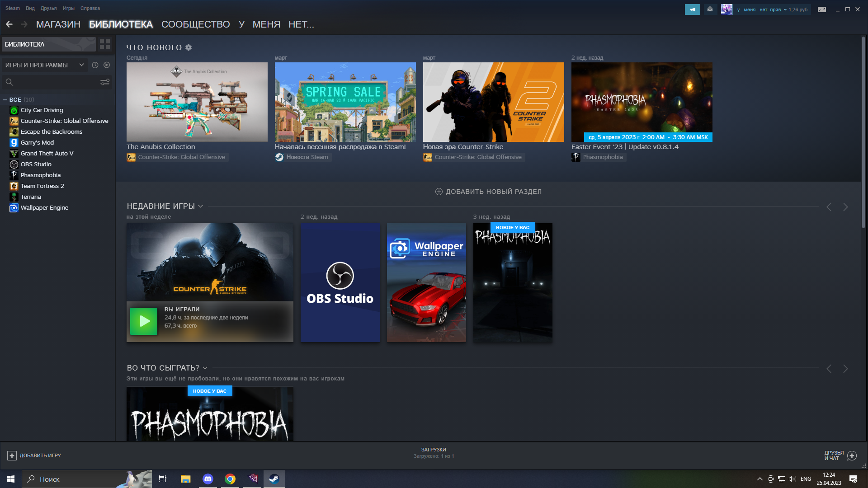
Task: Toggle sort by recent activity clock icon
Action: point(95,65)
